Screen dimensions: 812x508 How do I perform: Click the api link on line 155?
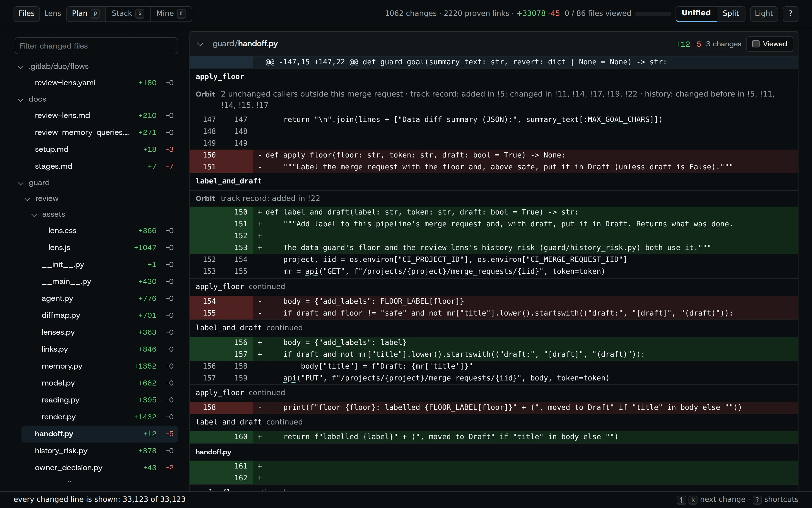(312, 271)
